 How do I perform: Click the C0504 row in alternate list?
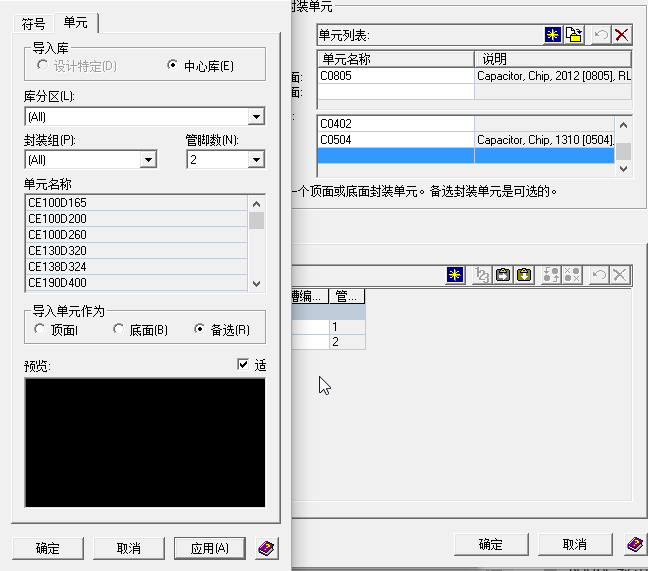[466, 140]
